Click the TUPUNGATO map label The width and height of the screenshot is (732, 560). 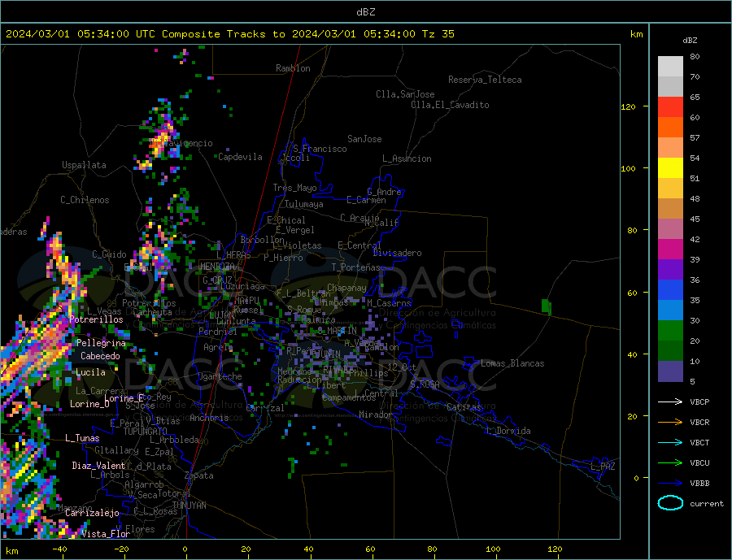click(146, 432)
